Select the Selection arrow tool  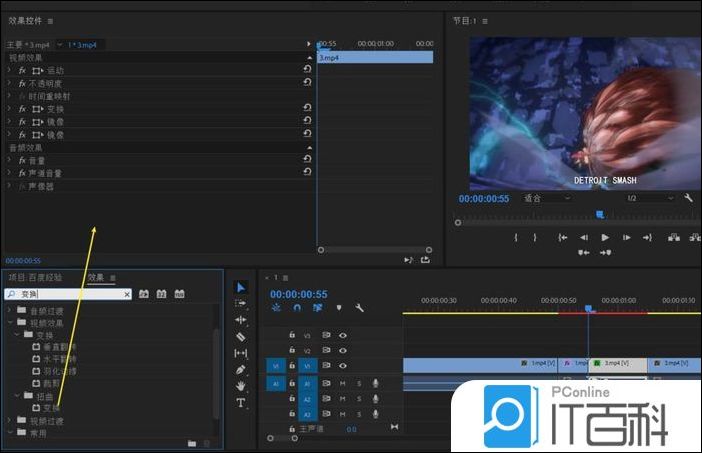tap(241, 287)
